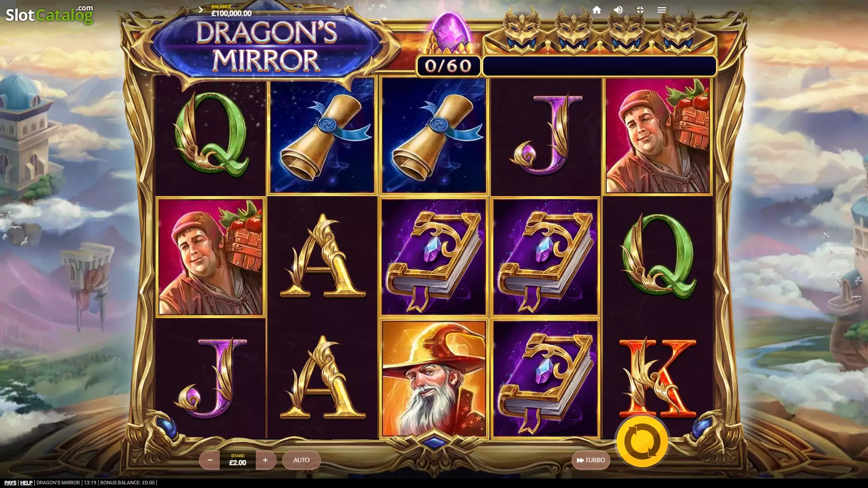
Task: Enable Turbo spin mode
Action: [590, 460]
